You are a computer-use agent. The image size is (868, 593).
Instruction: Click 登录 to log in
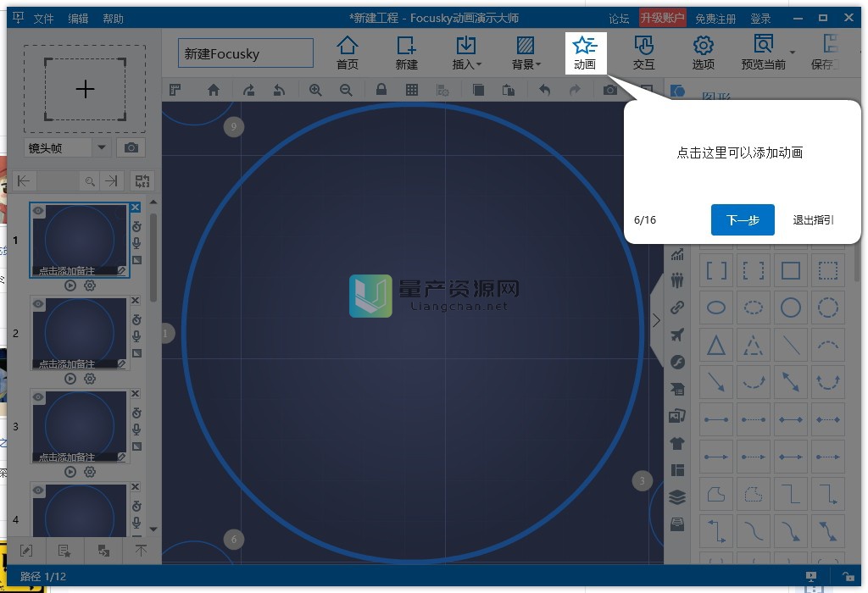760,19
